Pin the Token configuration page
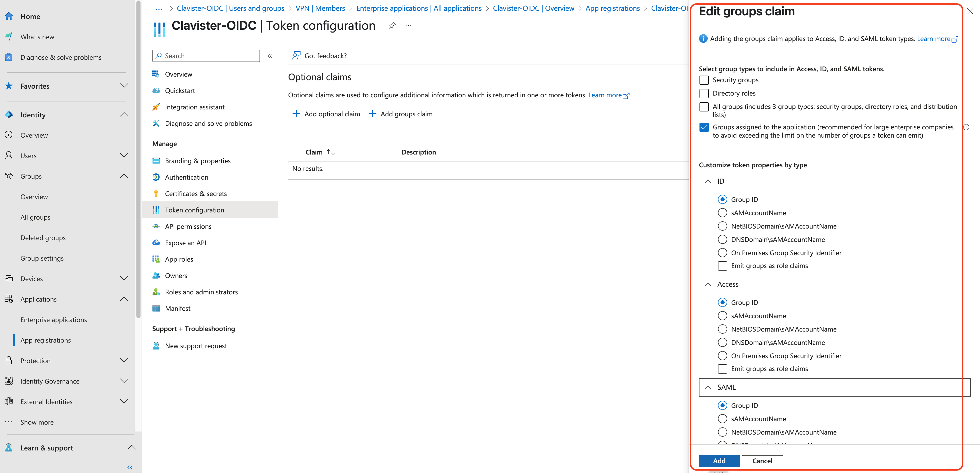The width and height of the screenshot is (980, 473). [x=392, y=25]
